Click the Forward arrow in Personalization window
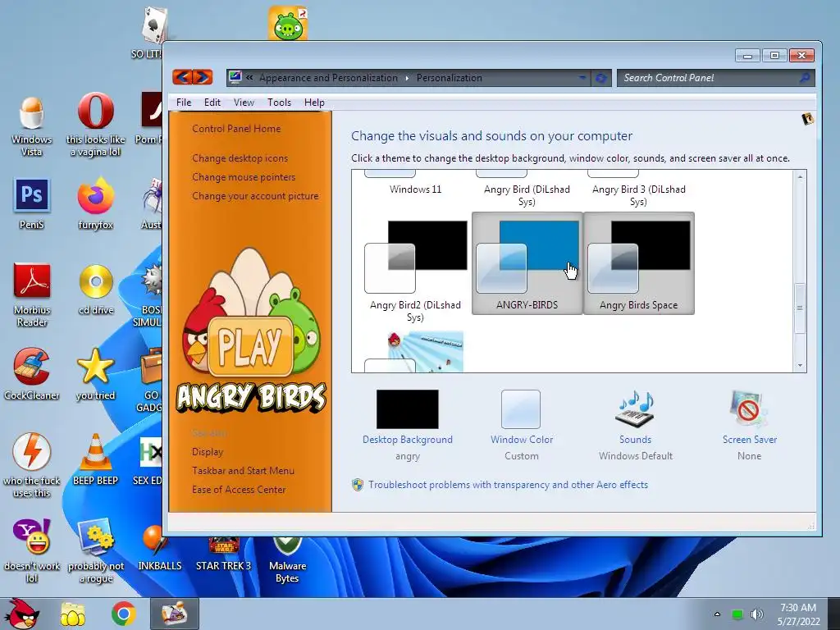 click(203, 77)
